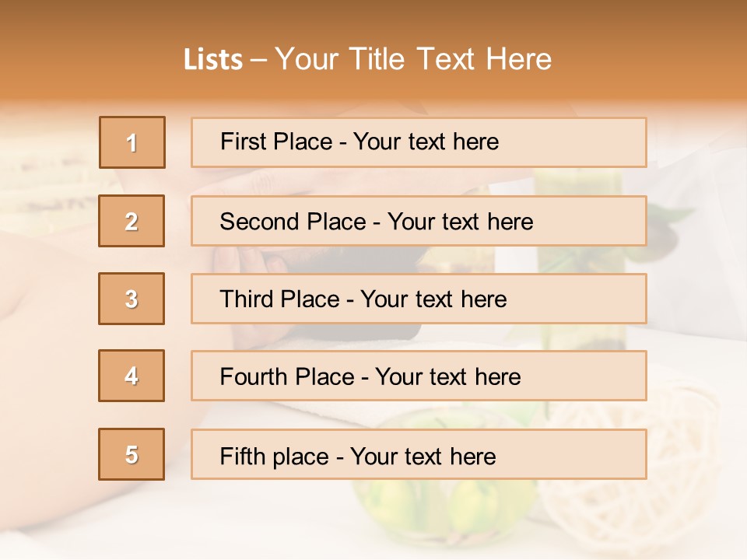Click the bold word "Lists" in the title
This screenshot has width=747, height=560.
pyautogui.click(x=212, y=60)
